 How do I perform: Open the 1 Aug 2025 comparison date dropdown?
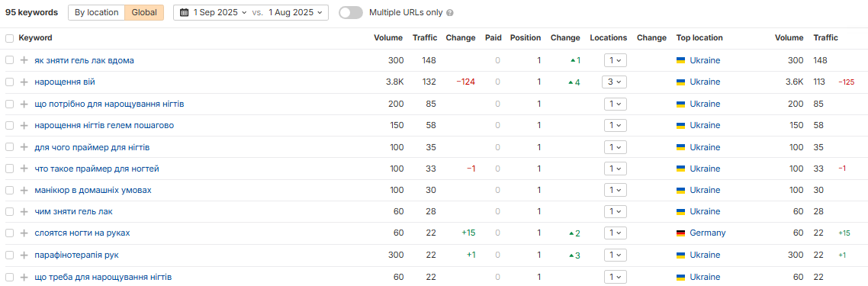(294, 13)
